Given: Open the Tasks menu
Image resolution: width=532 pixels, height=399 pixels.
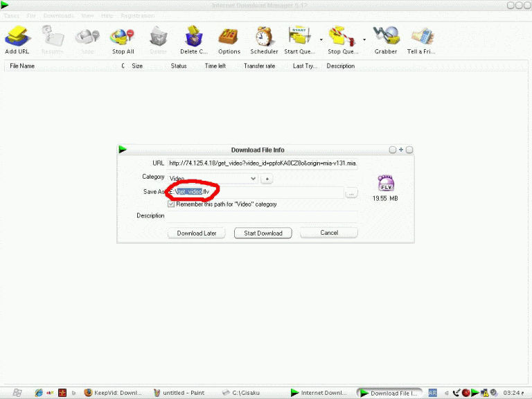Looking at the screenshot, I should pos(11,15).
